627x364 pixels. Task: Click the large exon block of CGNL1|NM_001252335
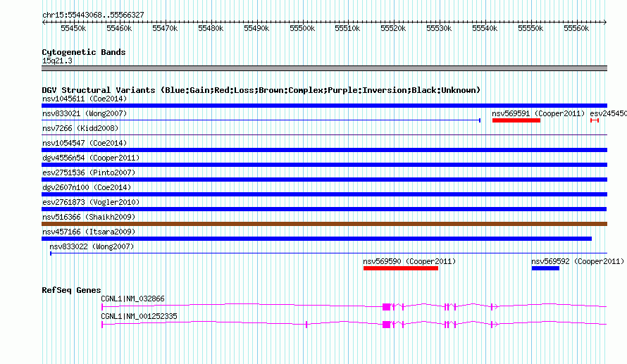click(386, 325)
